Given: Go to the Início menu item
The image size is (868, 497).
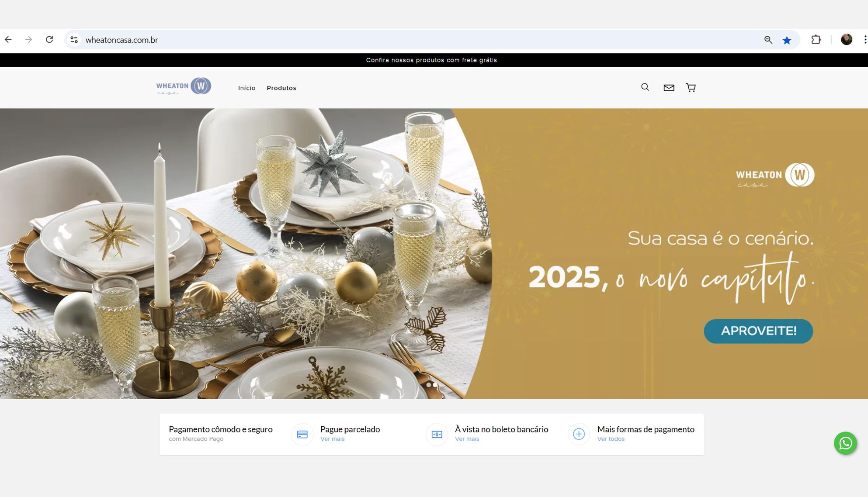Looking at the screenshot, I should point(247,88).
